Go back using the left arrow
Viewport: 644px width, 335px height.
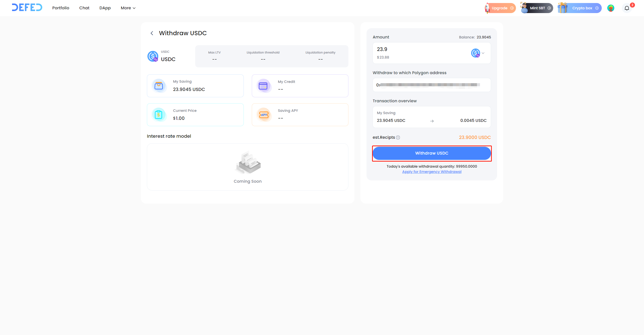click(152, 33)
